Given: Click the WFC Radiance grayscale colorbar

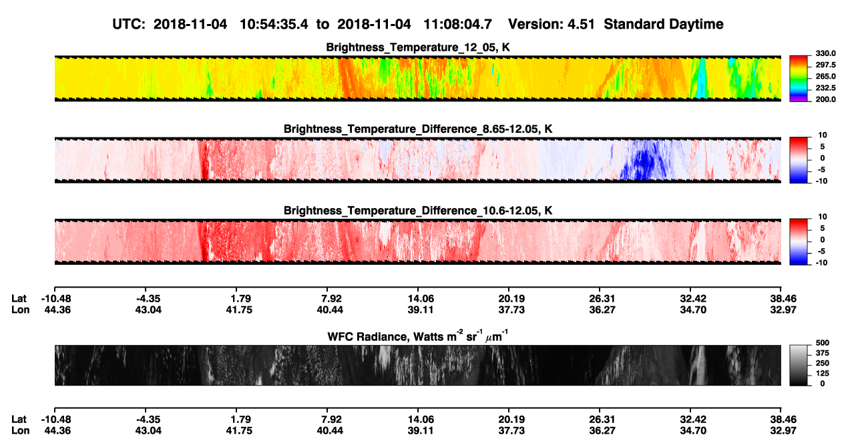Looking at the screenshot, I should [x=799, y=364].
